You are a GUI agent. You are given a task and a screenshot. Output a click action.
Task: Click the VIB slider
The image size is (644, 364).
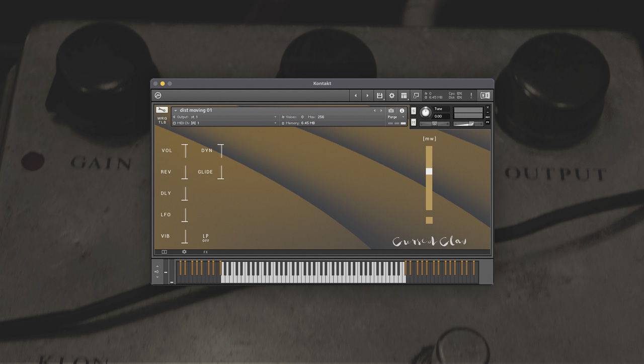click(185, 236)
